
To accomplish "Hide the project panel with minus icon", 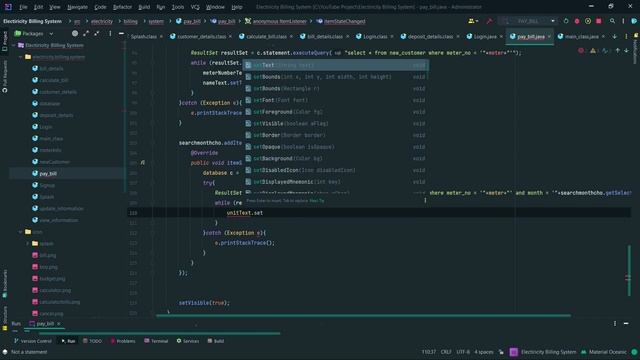I will [121, 33].
